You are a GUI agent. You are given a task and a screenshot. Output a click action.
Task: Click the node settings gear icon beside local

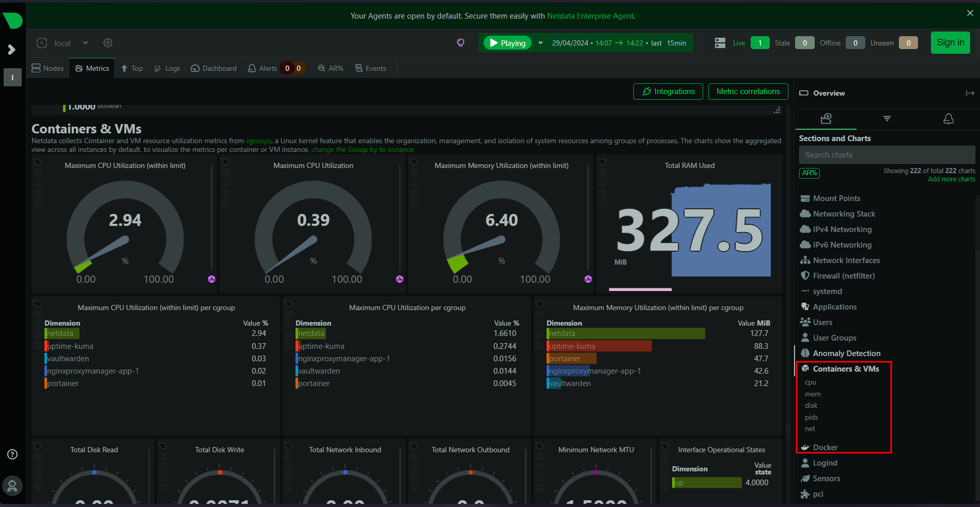click(107, 43)
